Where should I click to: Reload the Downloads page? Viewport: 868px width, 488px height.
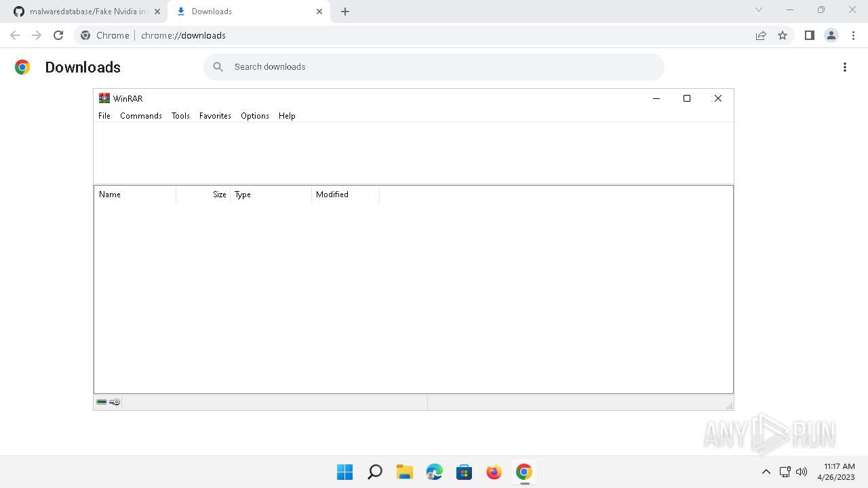(58, 35)
